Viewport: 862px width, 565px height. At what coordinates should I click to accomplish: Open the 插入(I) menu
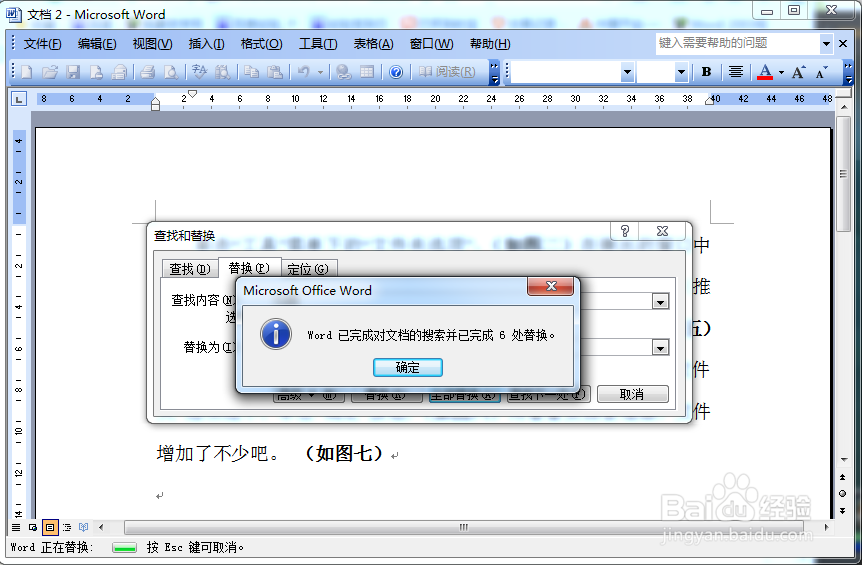point(206,44)
